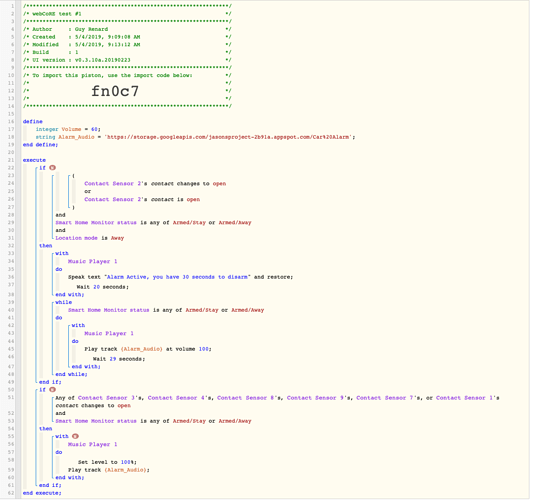533x500 pixels.
Task: Click end execute statement
Action: (x=42, y=493)
